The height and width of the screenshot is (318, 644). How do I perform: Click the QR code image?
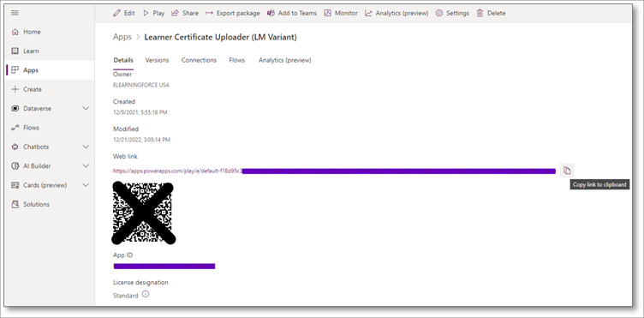click(x=143, y=213)
